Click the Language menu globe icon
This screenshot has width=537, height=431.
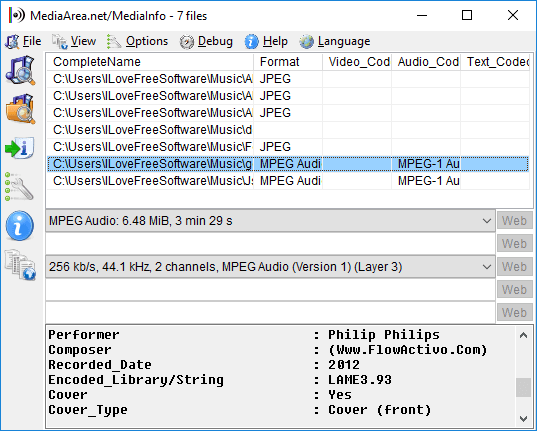[306, 42]
